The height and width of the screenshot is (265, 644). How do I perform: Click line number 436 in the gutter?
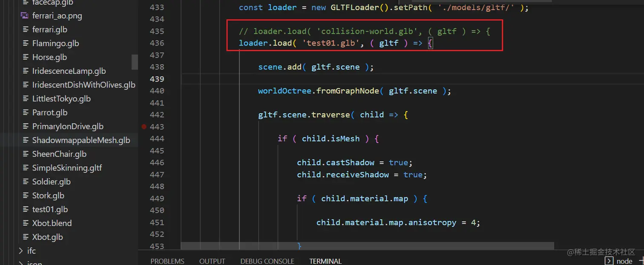[157, 43]
